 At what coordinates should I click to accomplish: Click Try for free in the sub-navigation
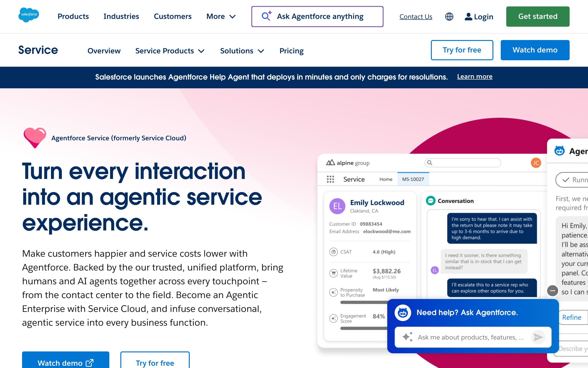(x=462, y=50)
